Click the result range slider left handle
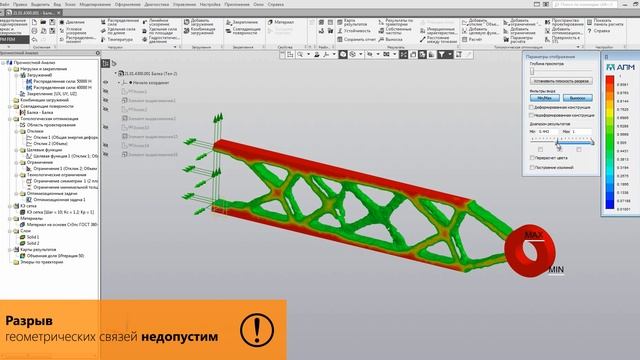This screenshot has width=640, height=360. coord(558,142)
